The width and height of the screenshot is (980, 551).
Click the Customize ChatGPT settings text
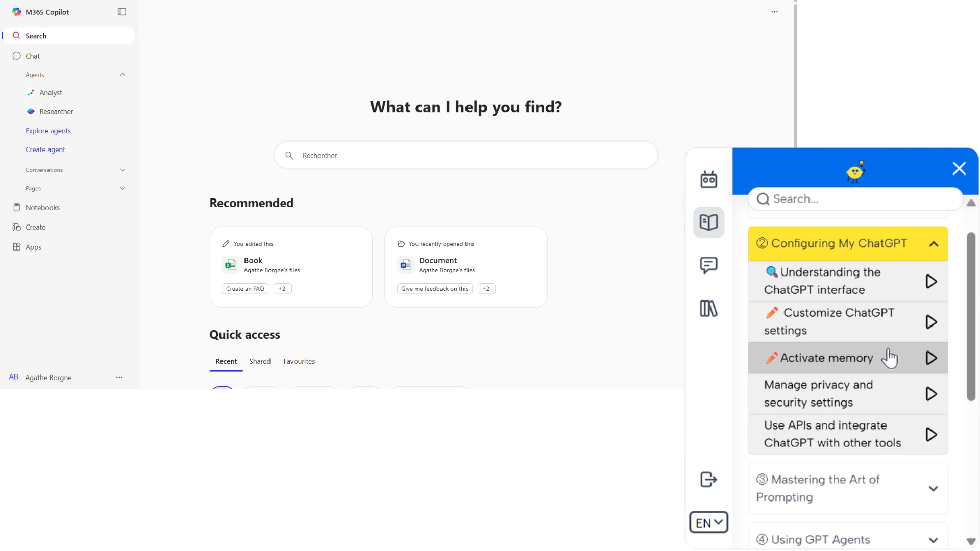(829, 321)
